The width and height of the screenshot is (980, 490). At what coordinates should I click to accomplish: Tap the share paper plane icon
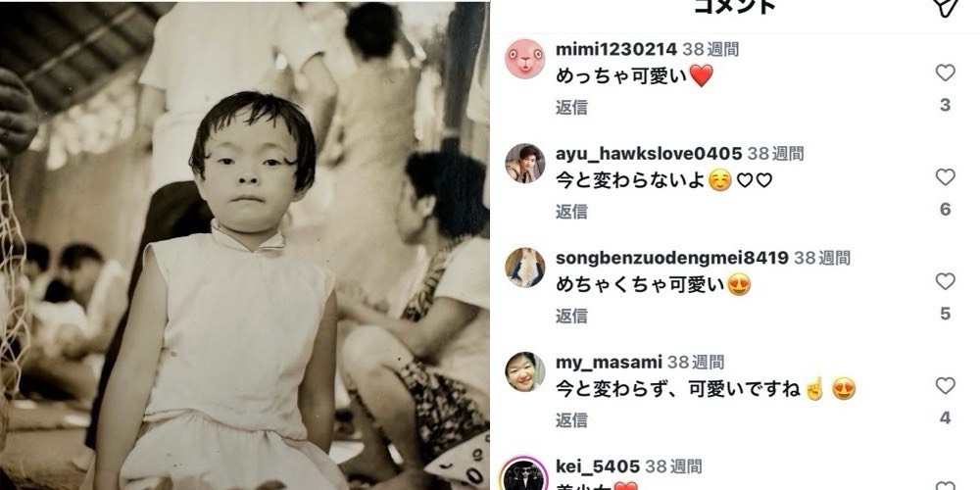click(x=947, y=6)
